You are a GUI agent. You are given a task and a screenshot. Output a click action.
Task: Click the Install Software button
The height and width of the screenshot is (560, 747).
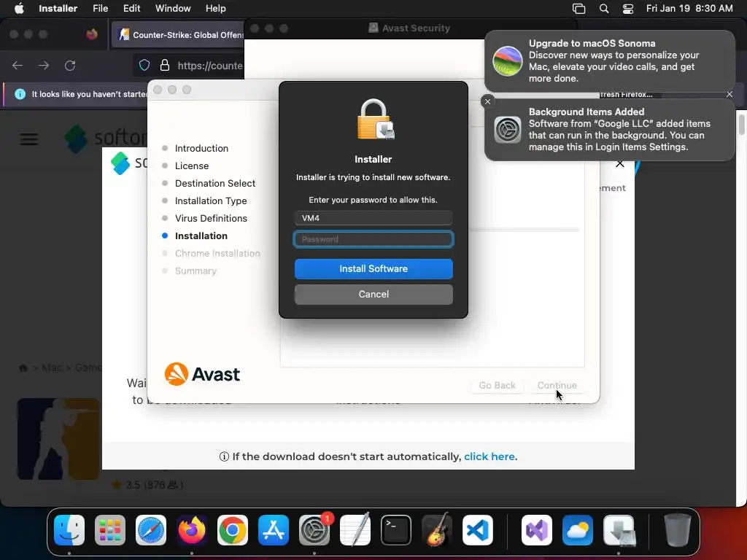click(x=373, y=268)
